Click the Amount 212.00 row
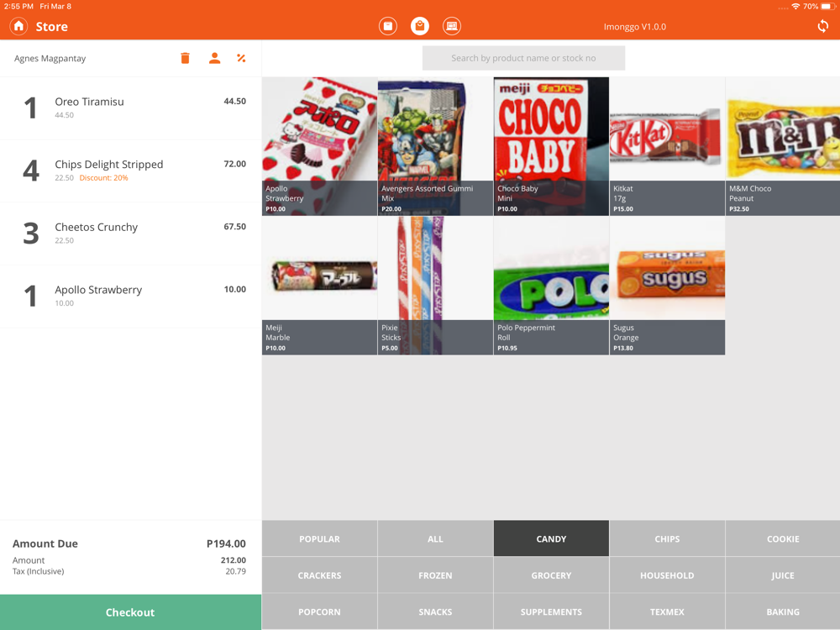The width and height of the screenshot is (840, 630). 129,560
